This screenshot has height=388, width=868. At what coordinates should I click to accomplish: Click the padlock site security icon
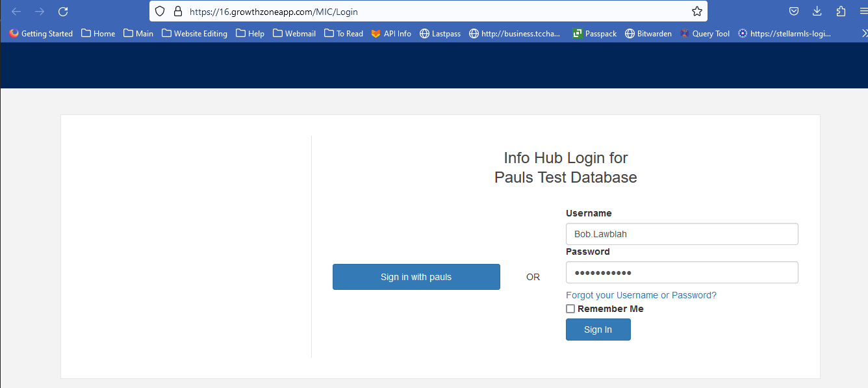[178, 12]
